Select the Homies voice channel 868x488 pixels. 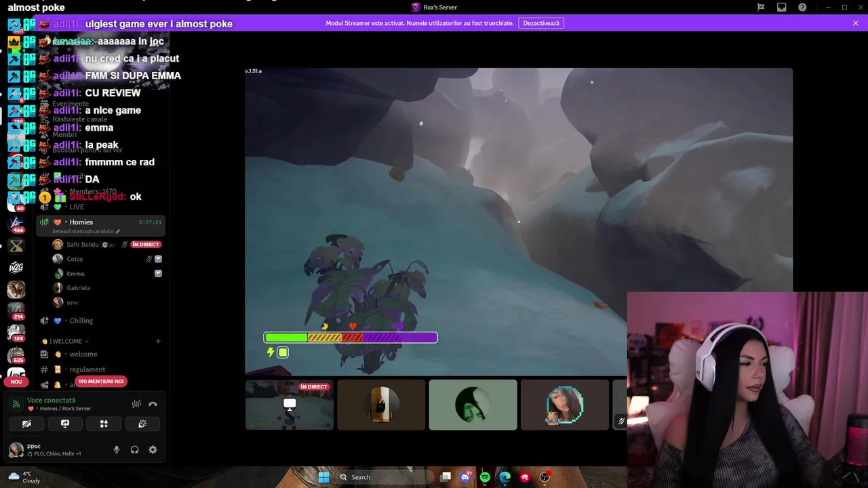tap(102, 222)
